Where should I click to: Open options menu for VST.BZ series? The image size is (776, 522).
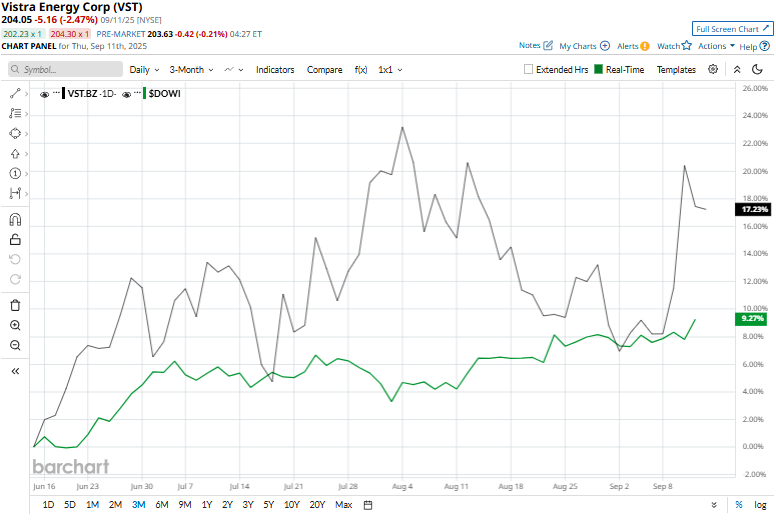coord(56,93)
